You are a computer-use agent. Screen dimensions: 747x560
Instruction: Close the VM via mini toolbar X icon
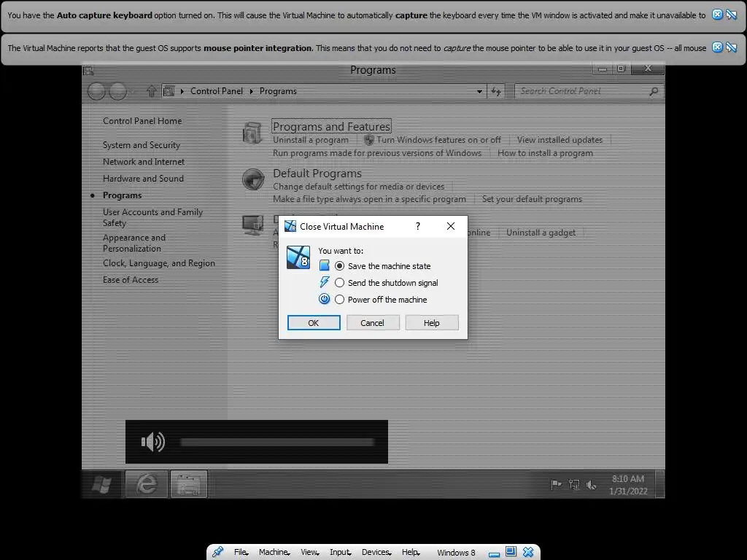(x=528, y=552)
